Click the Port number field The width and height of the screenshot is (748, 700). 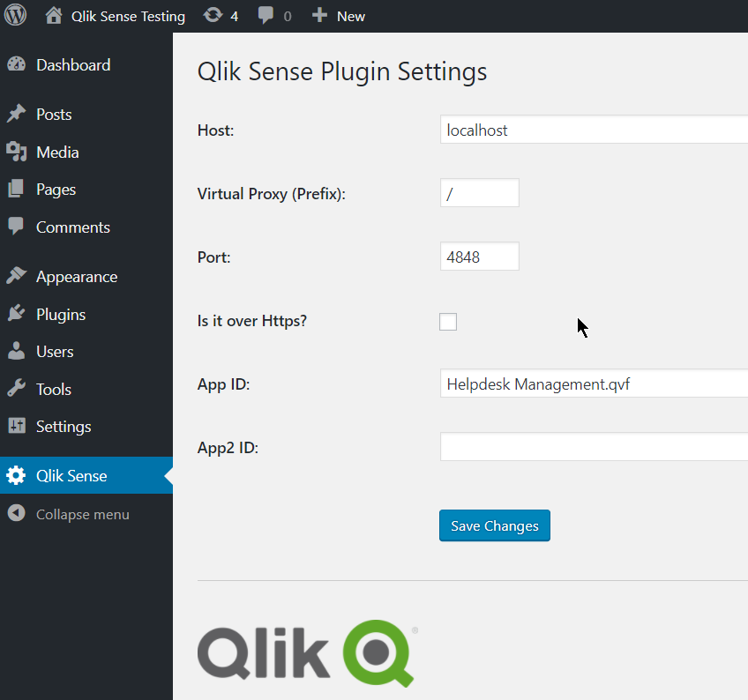(x=479, y=257)
